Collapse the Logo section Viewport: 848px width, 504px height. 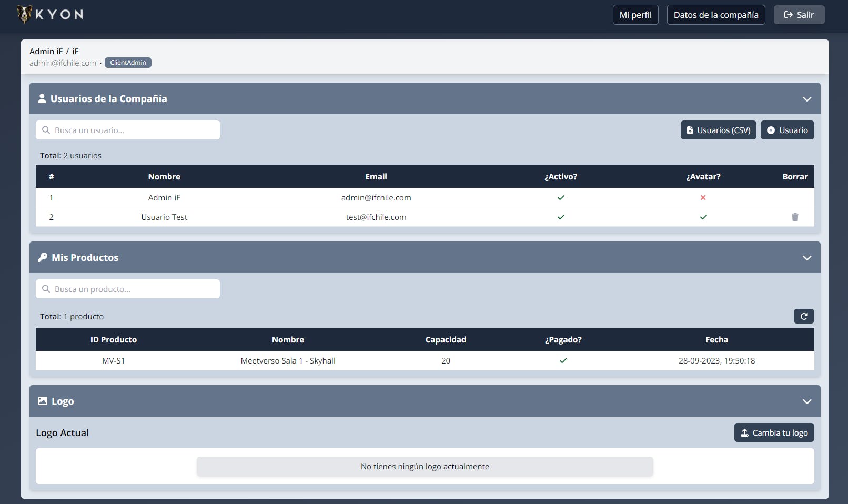pyautogui.click(x=807, y=401)
